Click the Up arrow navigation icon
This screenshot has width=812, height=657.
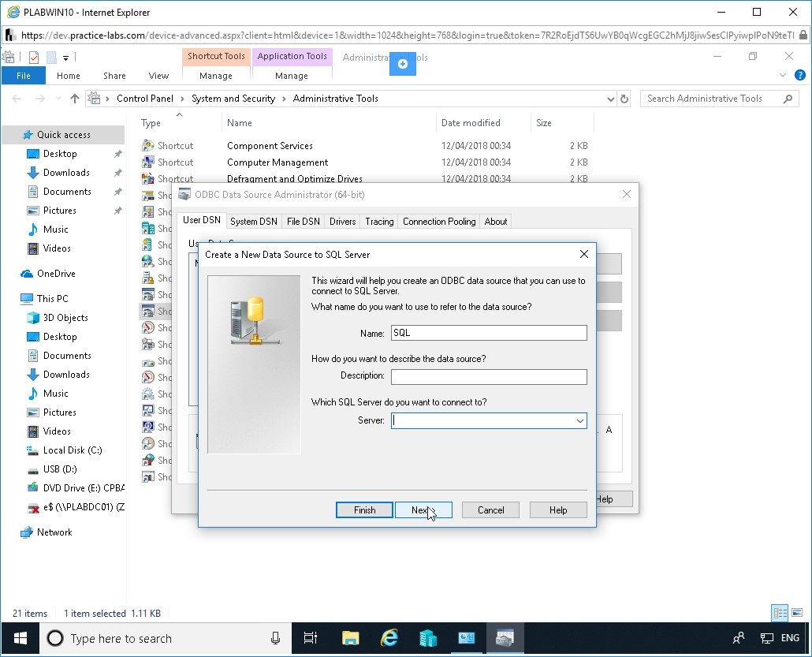pyautogui.click(x=75, y=99)
